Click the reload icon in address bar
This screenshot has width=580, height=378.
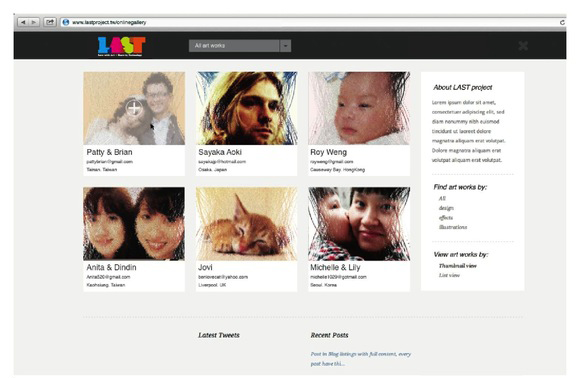[562, 23]
